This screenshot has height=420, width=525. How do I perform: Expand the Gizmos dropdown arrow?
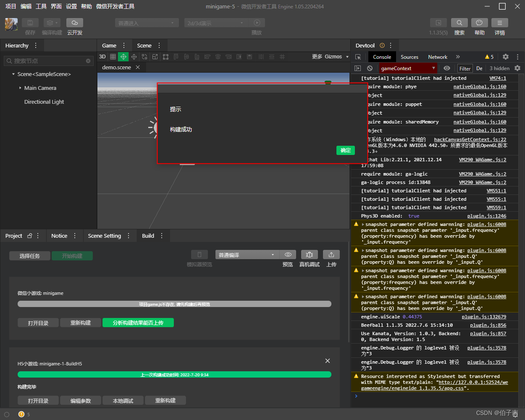coord(347,57)
